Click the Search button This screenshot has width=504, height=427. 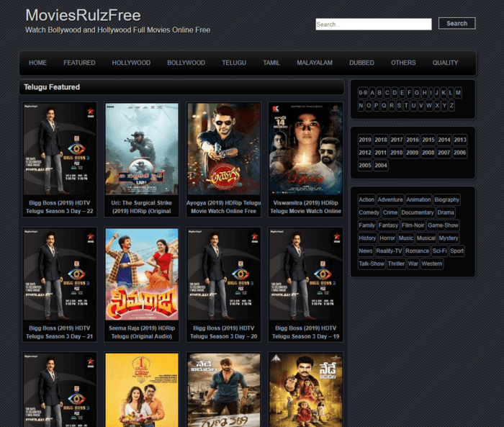click(x=456, y=24)
